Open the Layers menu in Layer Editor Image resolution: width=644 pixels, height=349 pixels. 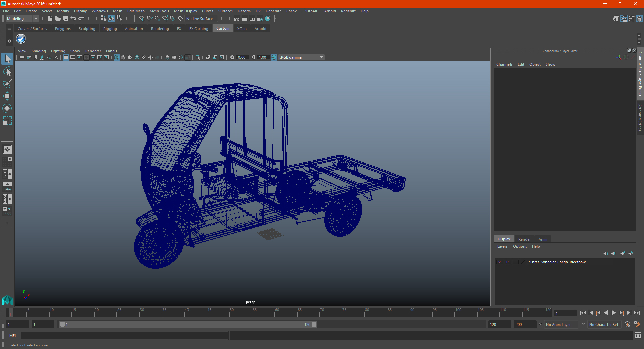click(x=502, y=246)
